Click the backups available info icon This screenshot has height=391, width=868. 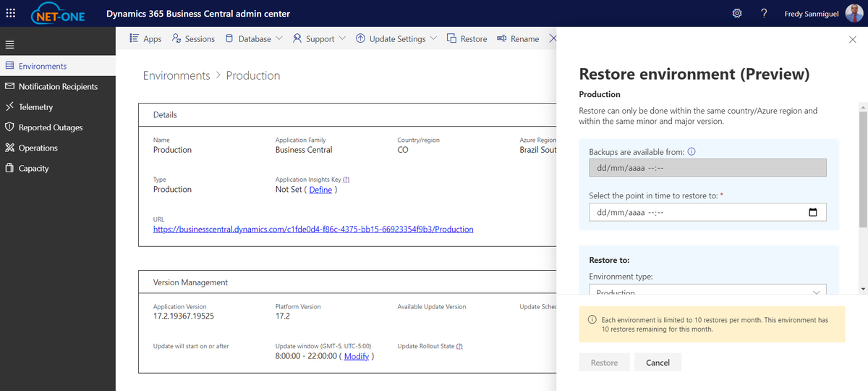(691, 151)
